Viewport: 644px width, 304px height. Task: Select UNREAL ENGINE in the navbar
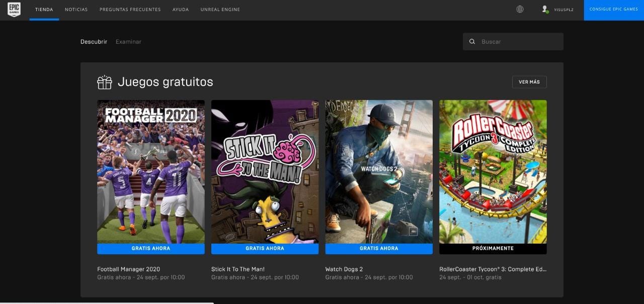coord(220,10)
